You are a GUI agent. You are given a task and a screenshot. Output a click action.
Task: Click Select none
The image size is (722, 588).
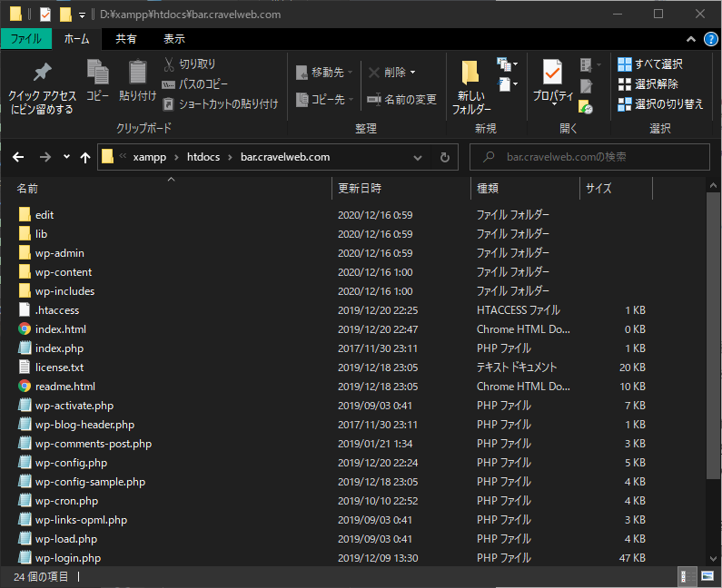[x=648, y=83]
